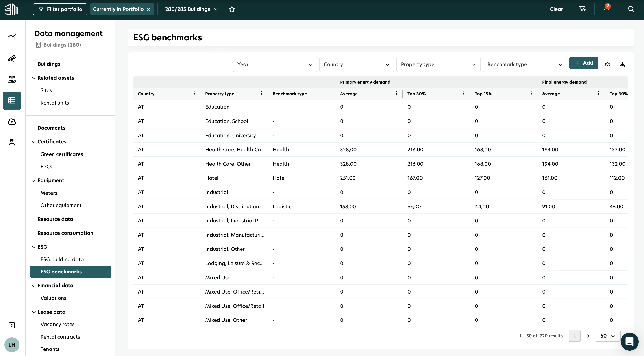
Task: Open table settings gear icon
Action: tap(607, 65)
